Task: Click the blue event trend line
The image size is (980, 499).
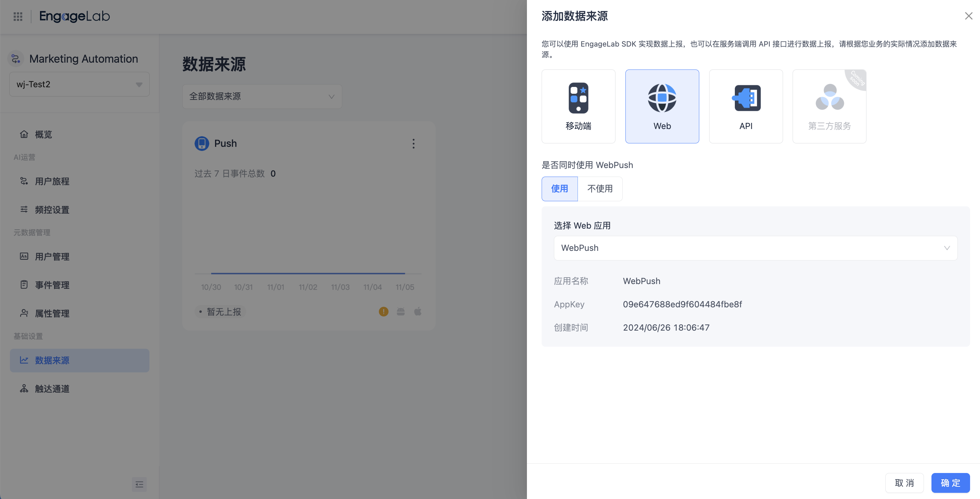Action: coord(308,273)
